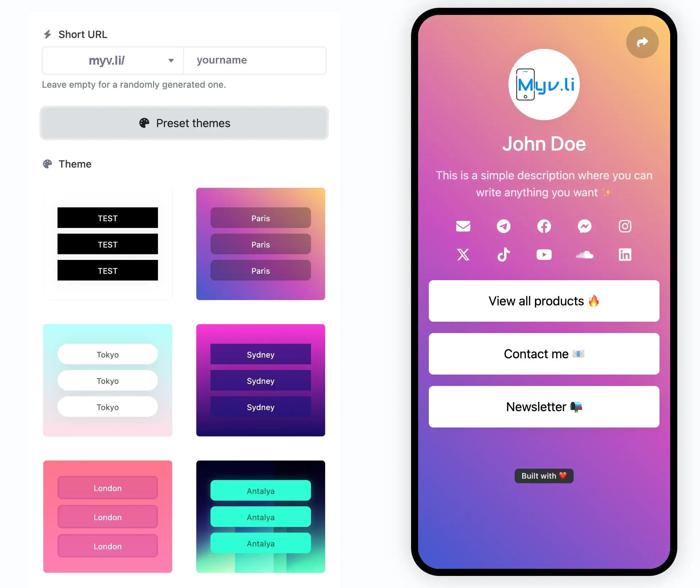Click the Contact me button

pyautogui.click(x=544, y=354)
